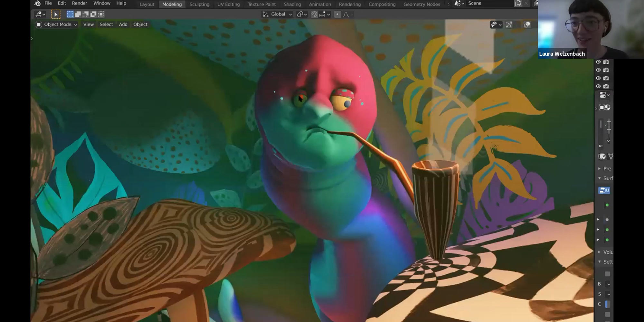Open viewport object visibility and selectability dropdown
644x322 pixels.
point(496,24)
